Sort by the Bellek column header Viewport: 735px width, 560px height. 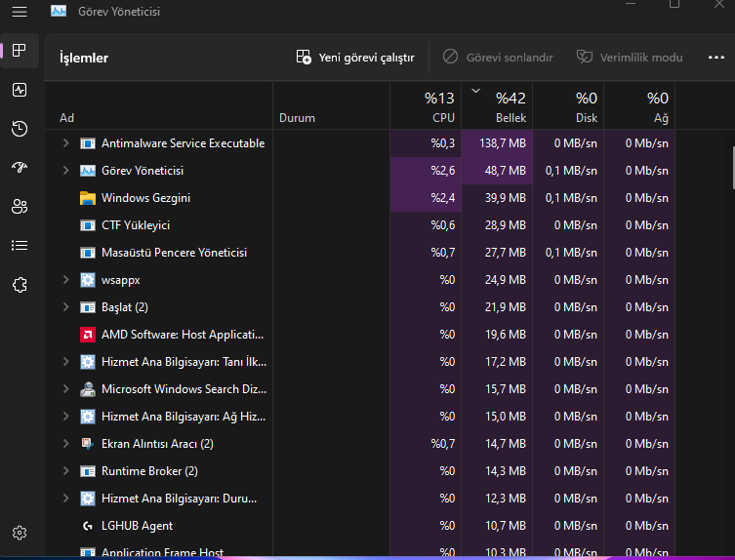tap(497, 105)
